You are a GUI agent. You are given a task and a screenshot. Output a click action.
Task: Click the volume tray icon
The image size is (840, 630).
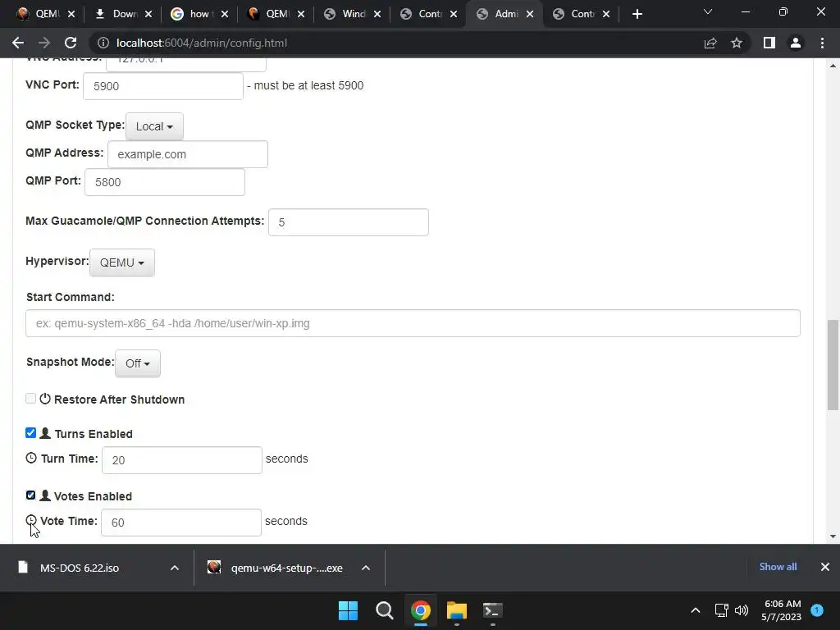pyautogui.click(x=742, y=610)
